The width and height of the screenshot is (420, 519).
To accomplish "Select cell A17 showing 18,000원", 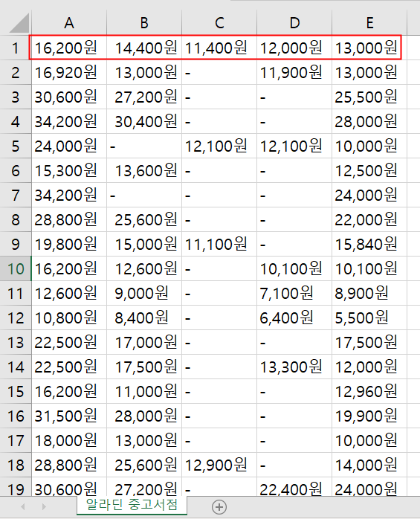I will click(x=69, y=440).
